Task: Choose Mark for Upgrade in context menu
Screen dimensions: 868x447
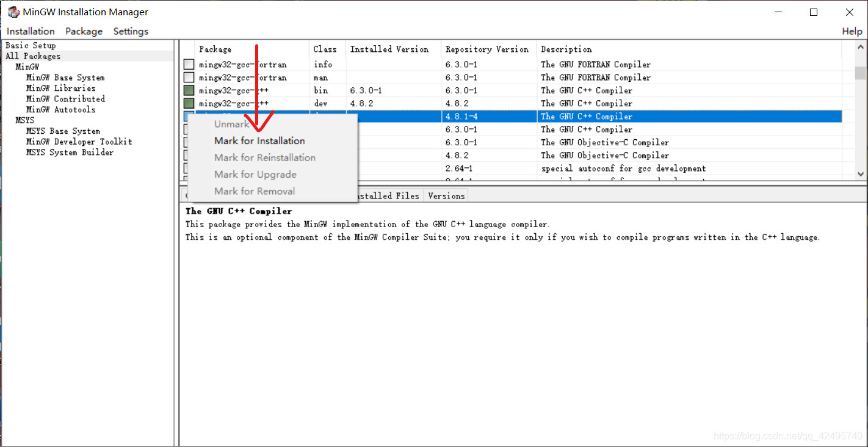Action: click(255, 174)
